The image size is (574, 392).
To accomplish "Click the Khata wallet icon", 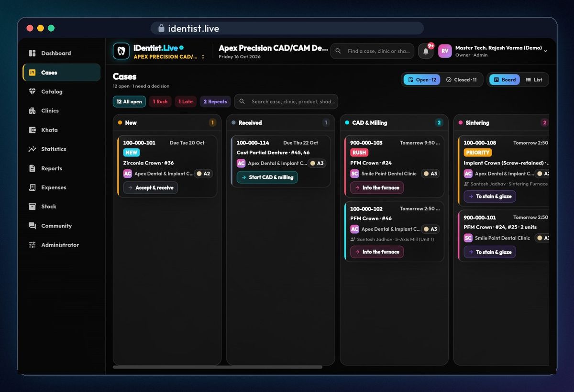I will tap(32, 130).
